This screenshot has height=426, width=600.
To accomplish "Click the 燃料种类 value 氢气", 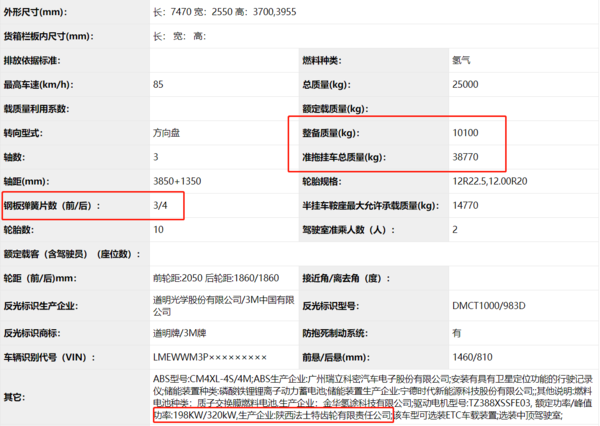I will tap(464, 60).
